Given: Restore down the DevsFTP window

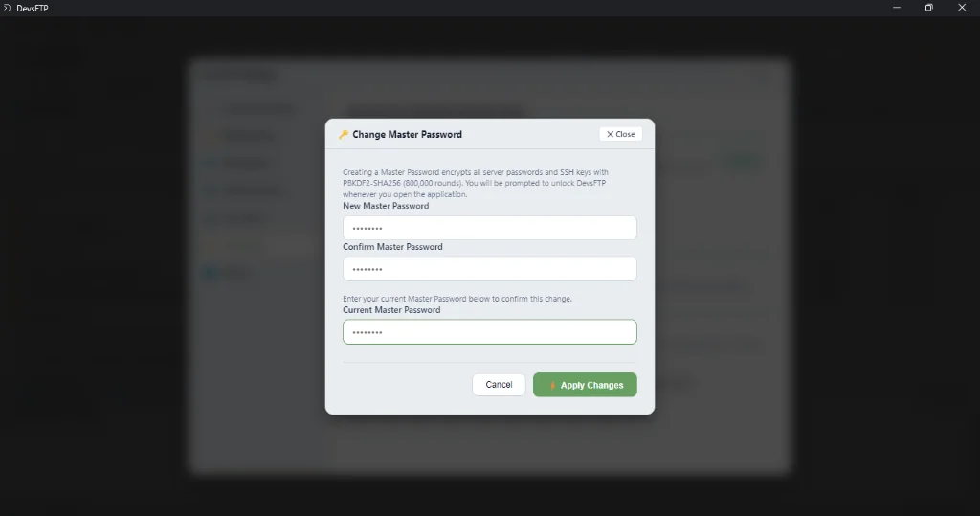Looking at the screenshot, I should (x=929, y=8).
